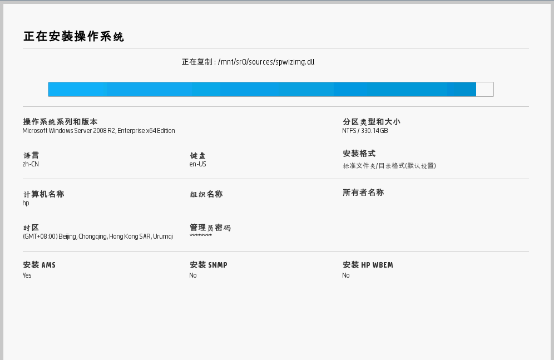Click the '安装 HP WBEM' label
Viewport: 554px width, 360px height.
point(368,265)
